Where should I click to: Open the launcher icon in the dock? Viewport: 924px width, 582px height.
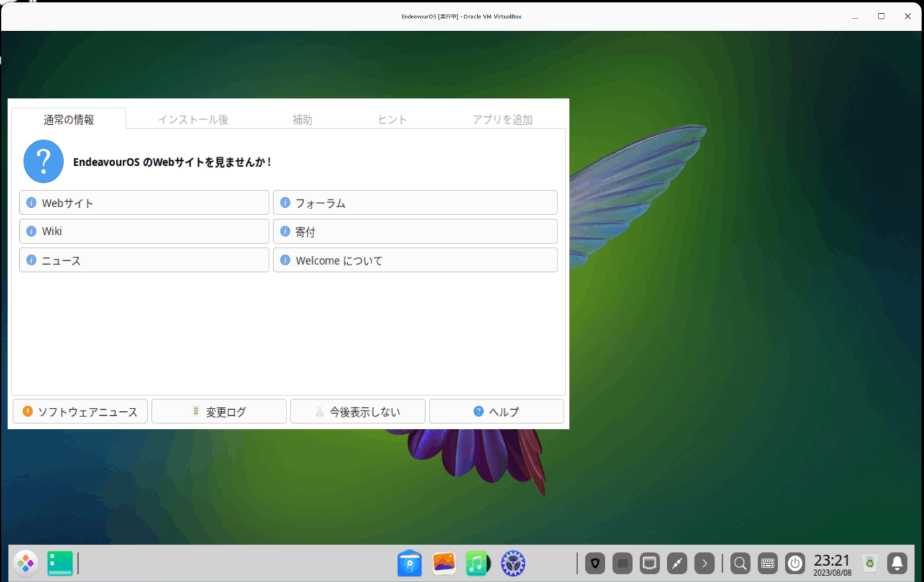point(26,564)
